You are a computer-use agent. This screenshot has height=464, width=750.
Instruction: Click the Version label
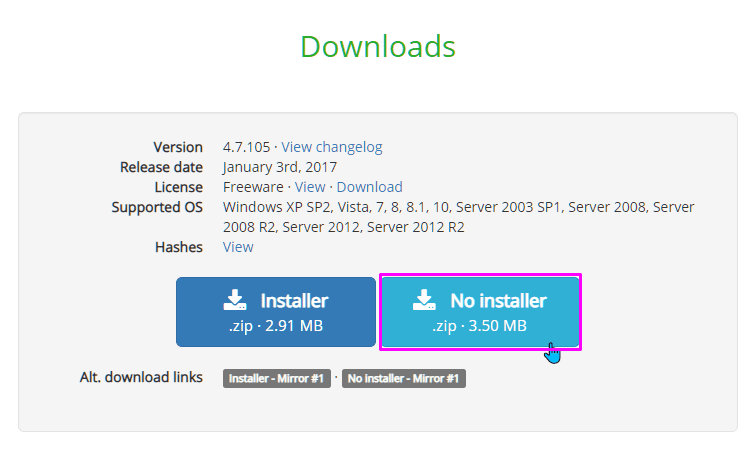point(178,147)
